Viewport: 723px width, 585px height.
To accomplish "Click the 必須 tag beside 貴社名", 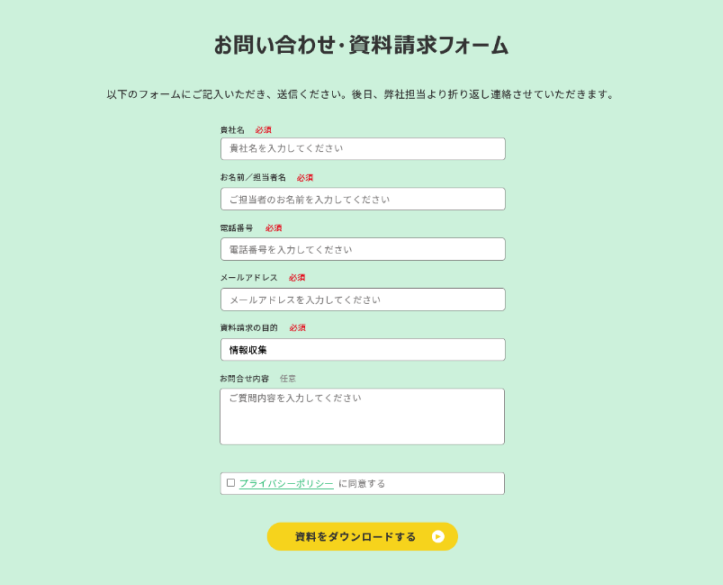I will pyautogui.click(x=263, y=130).
